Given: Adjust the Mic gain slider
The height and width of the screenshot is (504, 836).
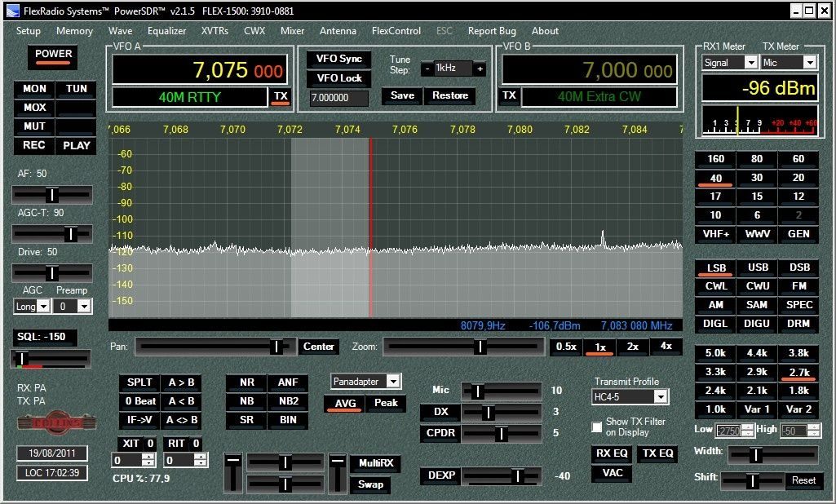Looking at the screenshot, I should point(502,391).
